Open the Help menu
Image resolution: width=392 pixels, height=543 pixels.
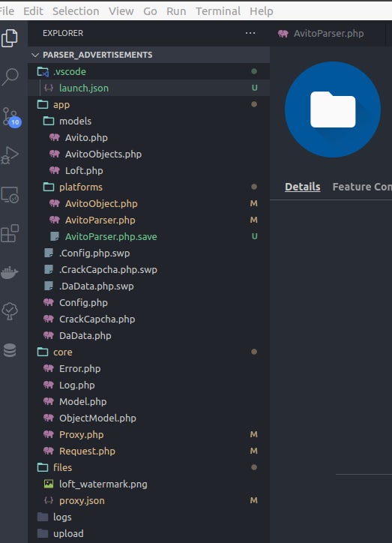(262, 11)
